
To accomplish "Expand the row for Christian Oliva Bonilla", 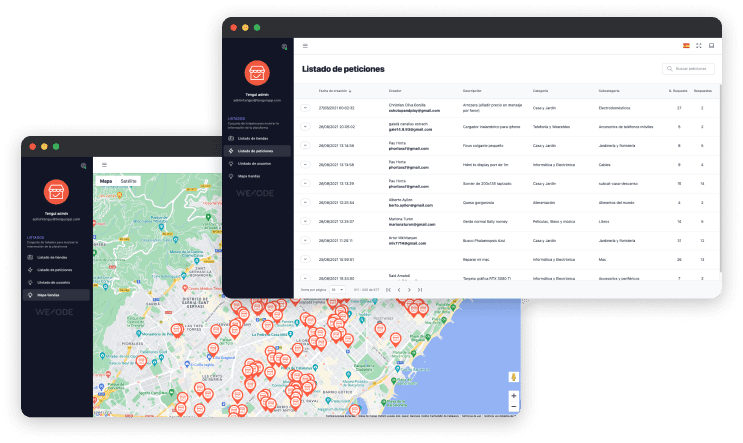I will [305, 108].
